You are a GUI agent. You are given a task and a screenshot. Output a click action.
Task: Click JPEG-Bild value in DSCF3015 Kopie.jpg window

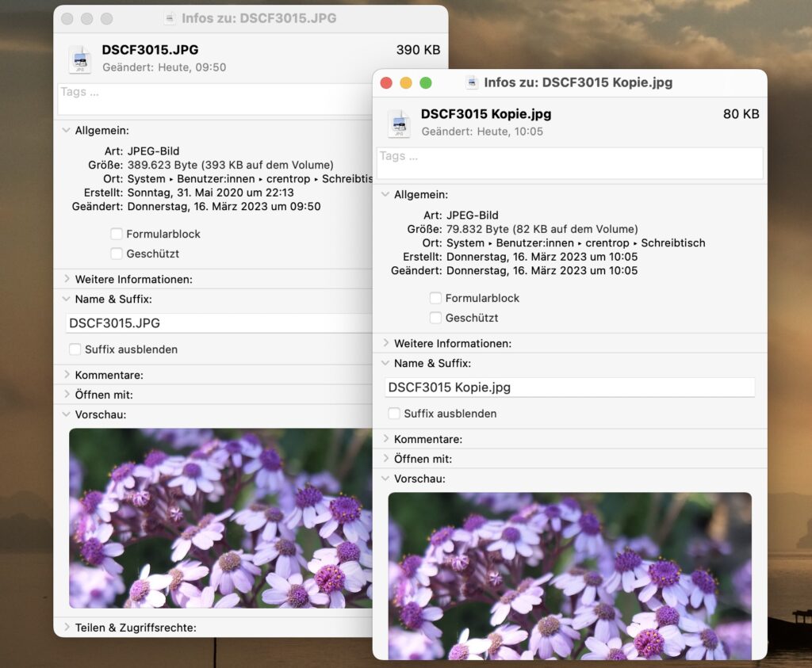point(473,216)
